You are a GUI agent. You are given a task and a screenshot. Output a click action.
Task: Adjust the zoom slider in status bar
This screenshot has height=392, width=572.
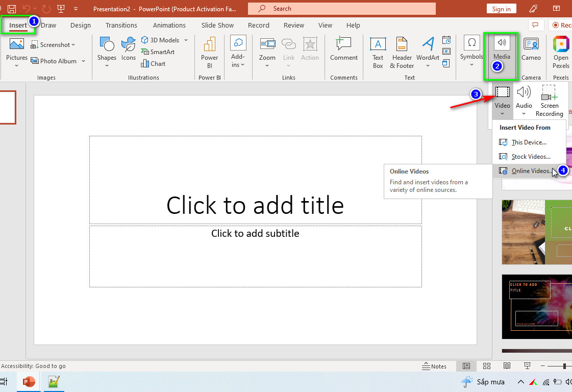564,366
